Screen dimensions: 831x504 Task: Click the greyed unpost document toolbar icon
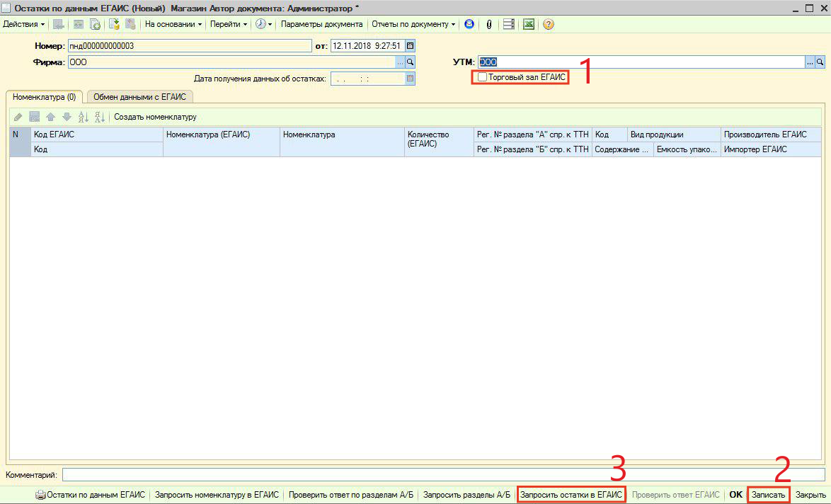(x=130, y=24)
